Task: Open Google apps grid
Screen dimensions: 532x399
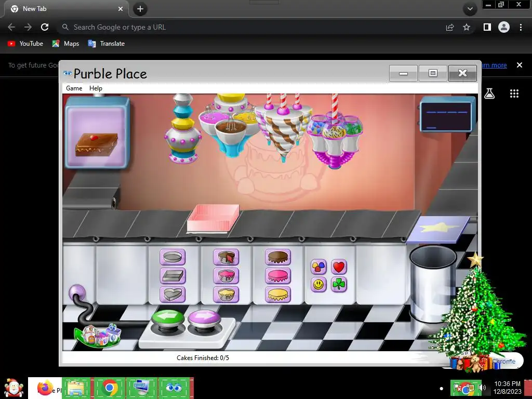Action: [514, 94]
